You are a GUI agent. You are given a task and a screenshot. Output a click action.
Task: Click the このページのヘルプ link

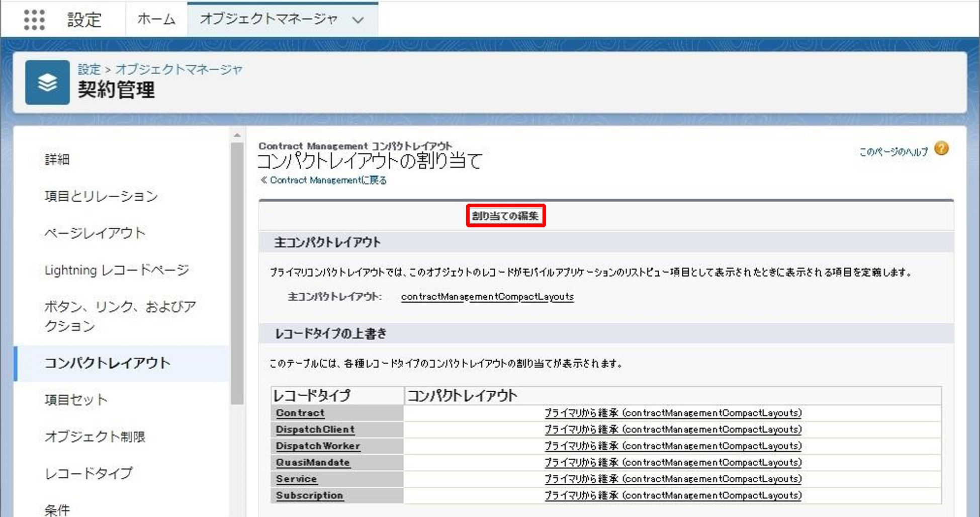(893, 152)
